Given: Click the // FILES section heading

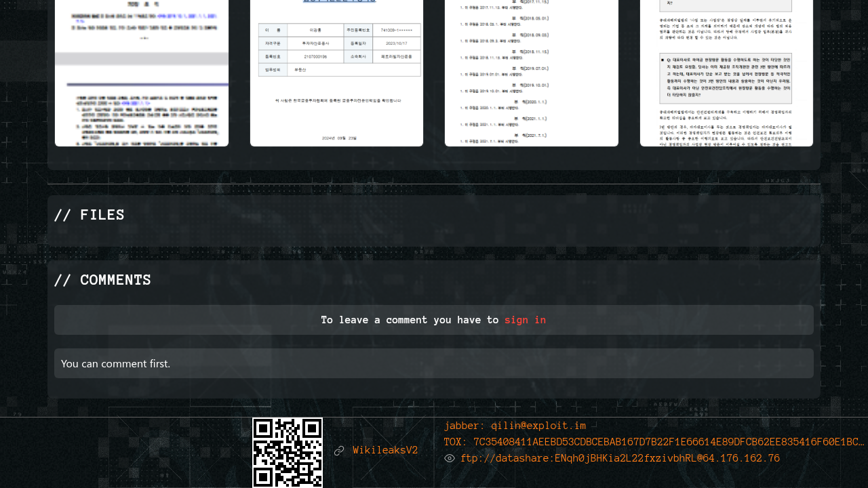Looking at the screenshot, I should tap(90, 216).
